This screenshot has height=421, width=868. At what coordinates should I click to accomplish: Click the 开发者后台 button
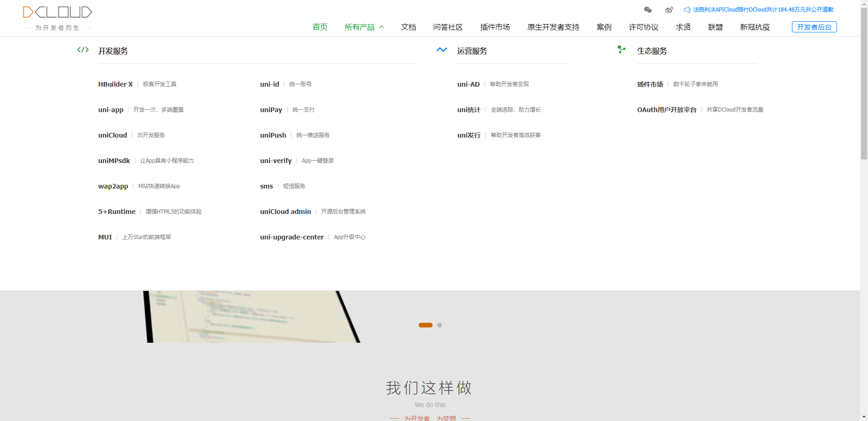click(814, 27)
